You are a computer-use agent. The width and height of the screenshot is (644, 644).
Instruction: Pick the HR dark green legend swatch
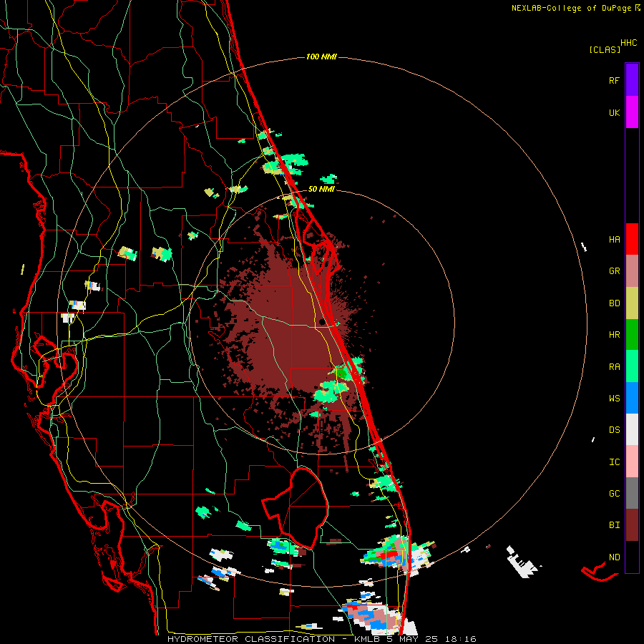click(x=632, y=335)
